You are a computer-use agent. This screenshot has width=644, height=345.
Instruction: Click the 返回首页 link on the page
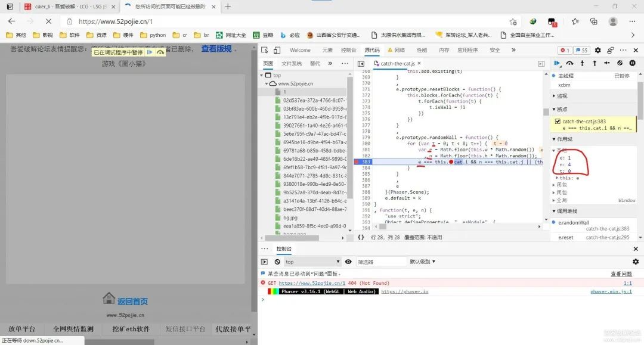(132, 302)
